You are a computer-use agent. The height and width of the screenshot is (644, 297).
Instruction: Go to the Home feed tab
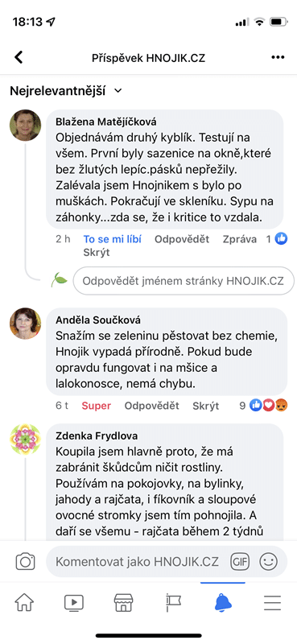point(24,602)
